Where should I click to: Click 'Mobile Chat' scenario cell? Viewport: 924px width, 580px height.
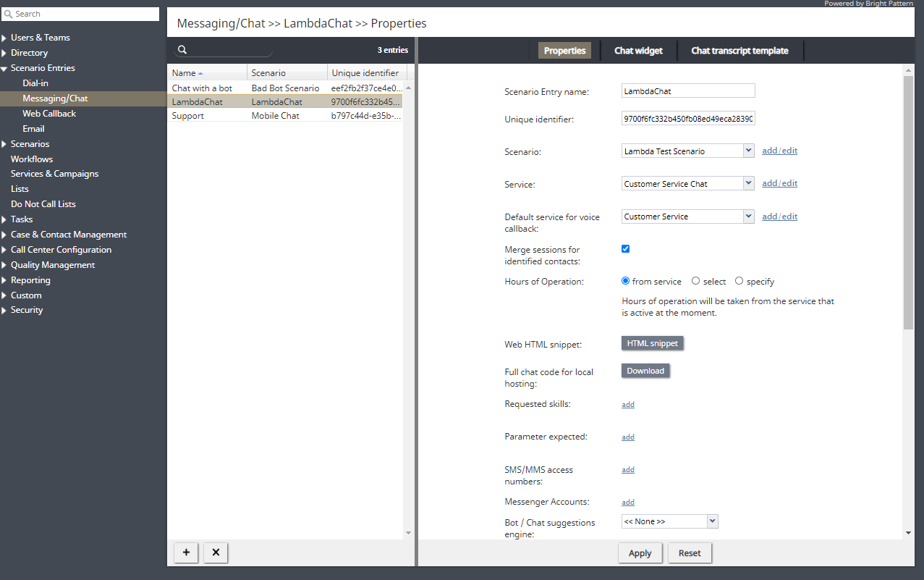(x=275, y=116)
